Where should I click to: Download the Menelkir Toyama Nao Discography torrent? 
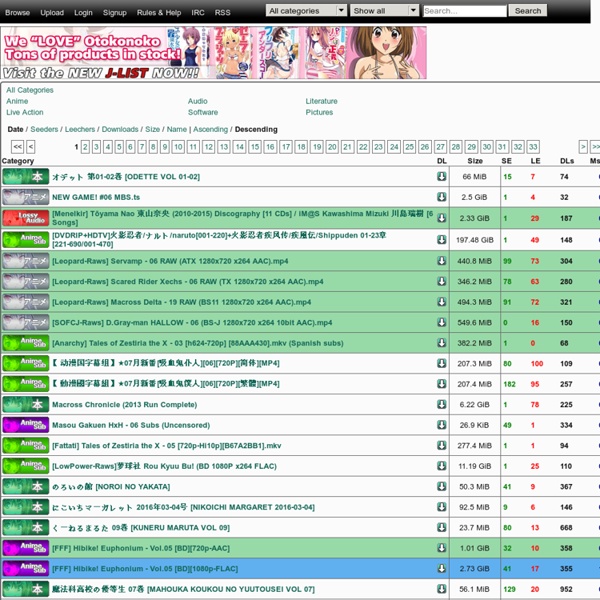[442, 218]
